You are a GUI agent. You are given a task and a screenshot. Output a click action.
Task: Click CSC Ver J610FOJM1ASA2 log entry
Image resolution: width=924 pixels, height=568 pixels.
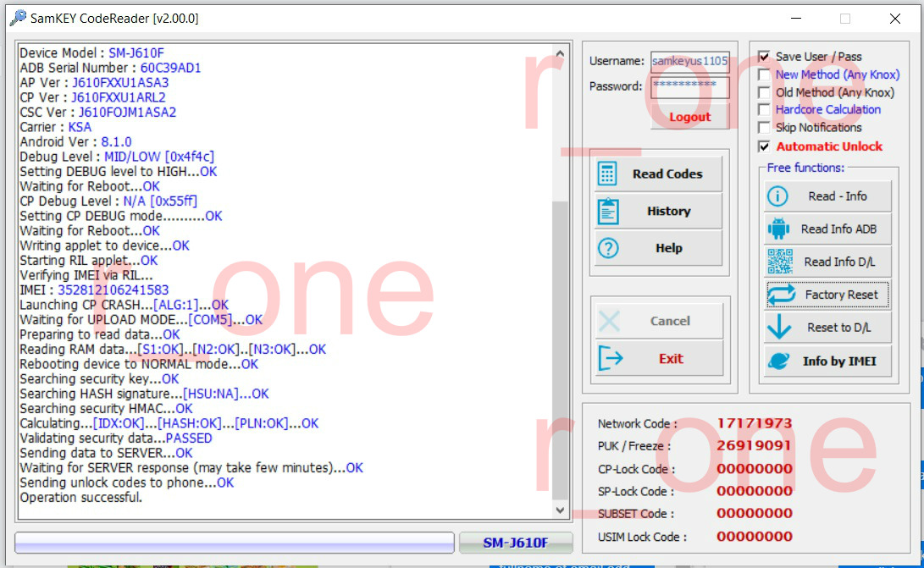point(98,112)
